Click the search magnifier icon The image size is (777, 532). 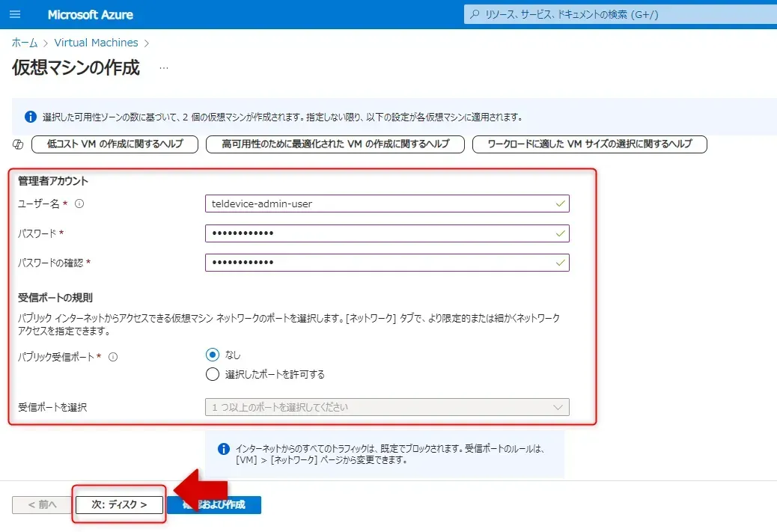pos(475,15)
